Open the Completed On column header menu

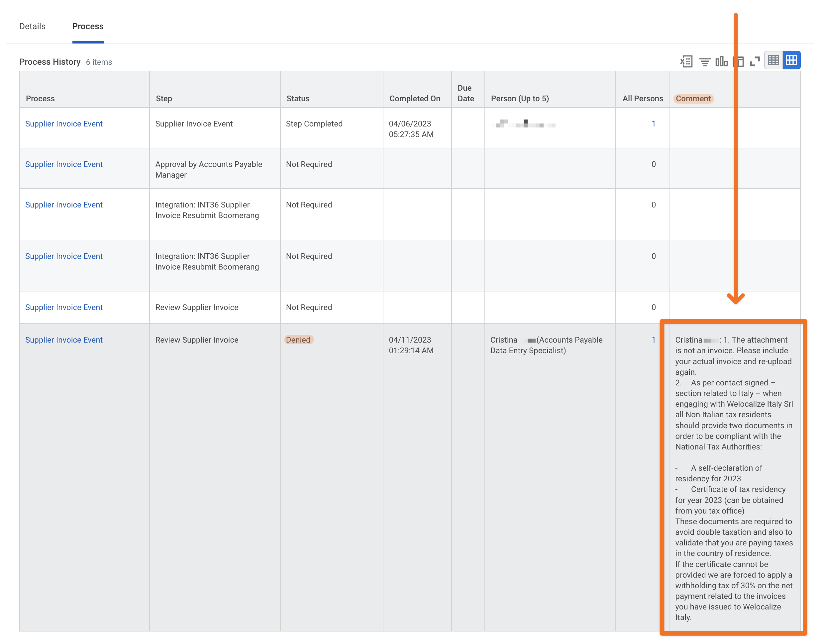click(415, 98)
